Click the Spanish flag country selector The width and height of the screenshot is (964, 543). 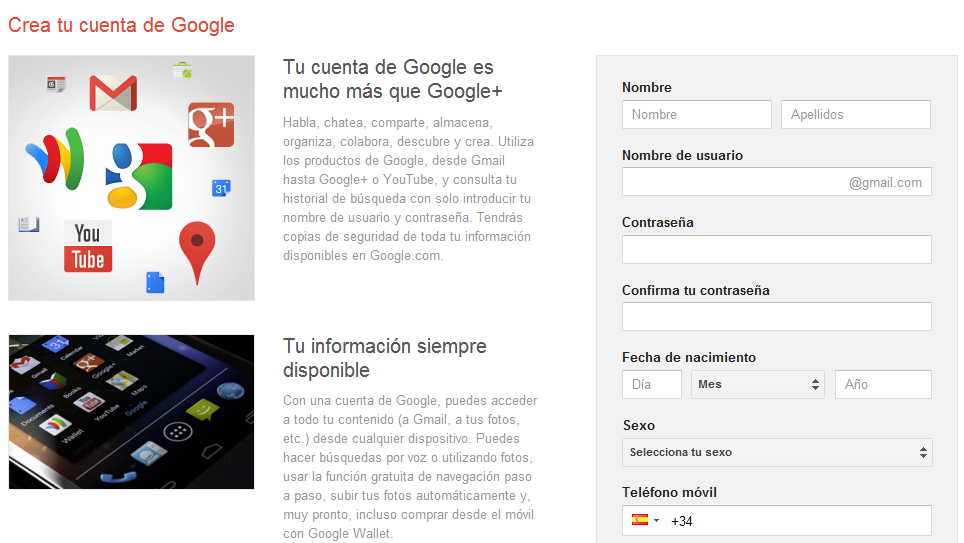click(645, 520)
